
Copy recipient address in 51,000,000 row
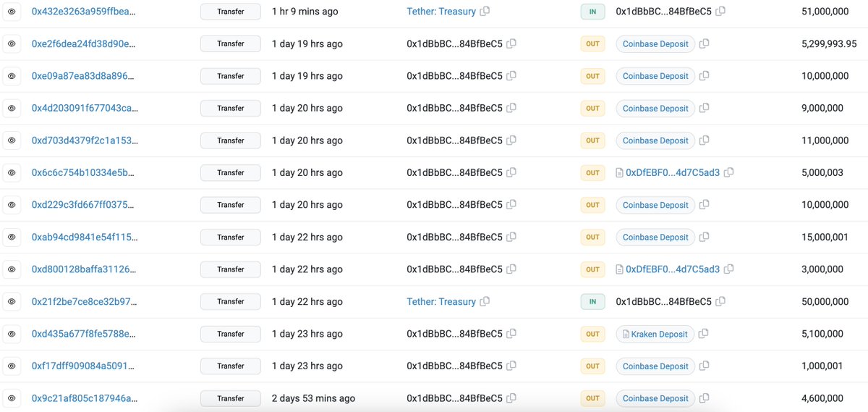tap(720, 12)
